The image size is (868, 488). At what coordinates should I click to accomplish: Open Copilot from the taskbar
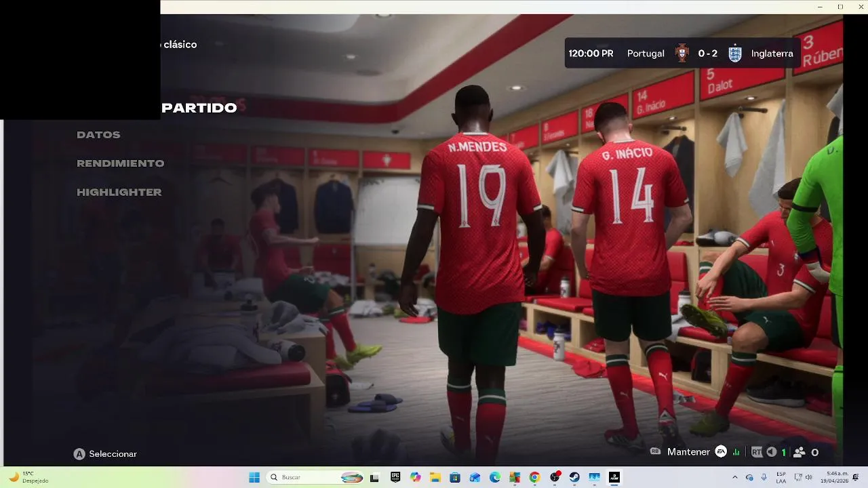pos(415,477)
